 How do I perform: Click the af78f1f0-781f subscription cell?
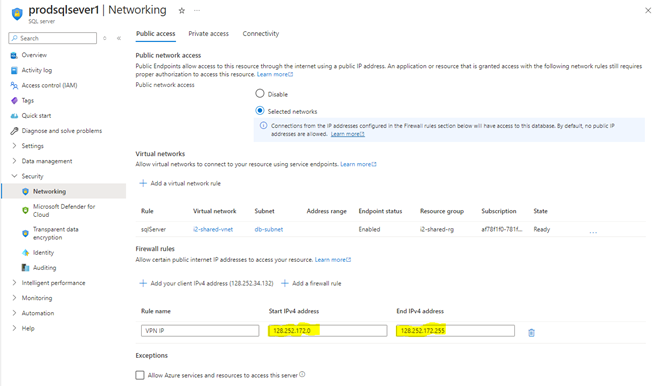coord(502,229)
